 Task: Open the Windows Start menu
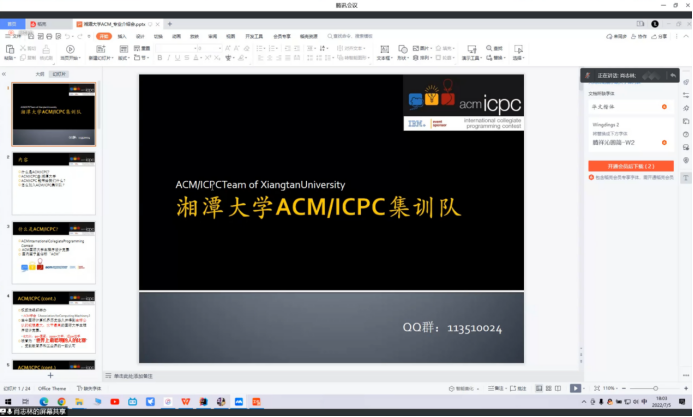tap(8, 402)
